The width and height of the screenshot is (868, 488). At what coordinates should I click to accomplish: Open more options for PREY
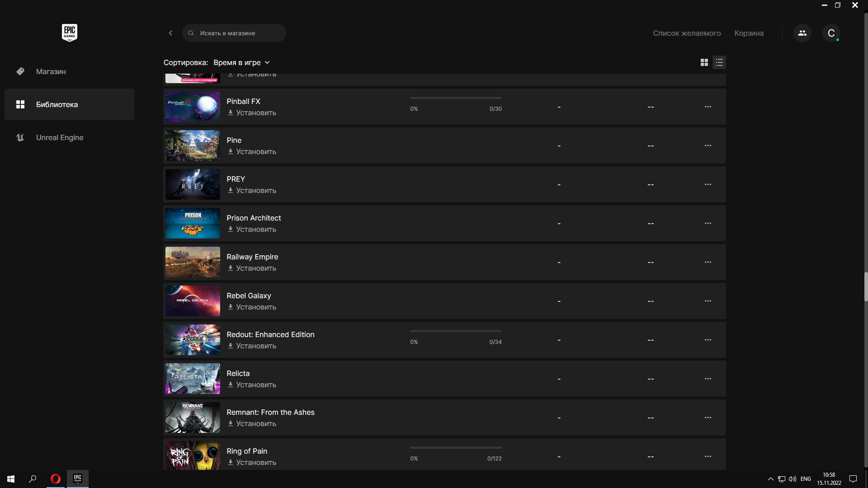pos(708,184)
